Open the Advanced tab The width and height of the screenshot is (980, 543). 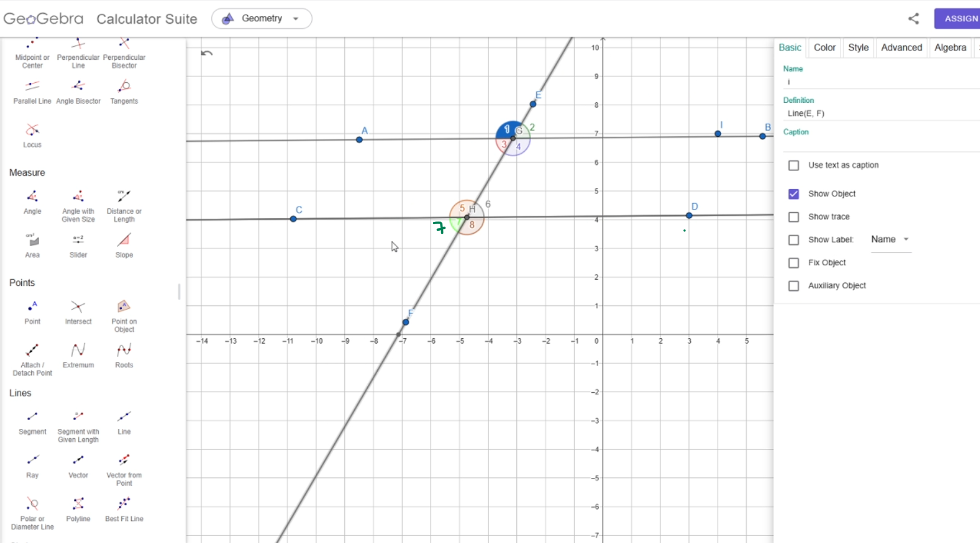click(x=901, y=47)
